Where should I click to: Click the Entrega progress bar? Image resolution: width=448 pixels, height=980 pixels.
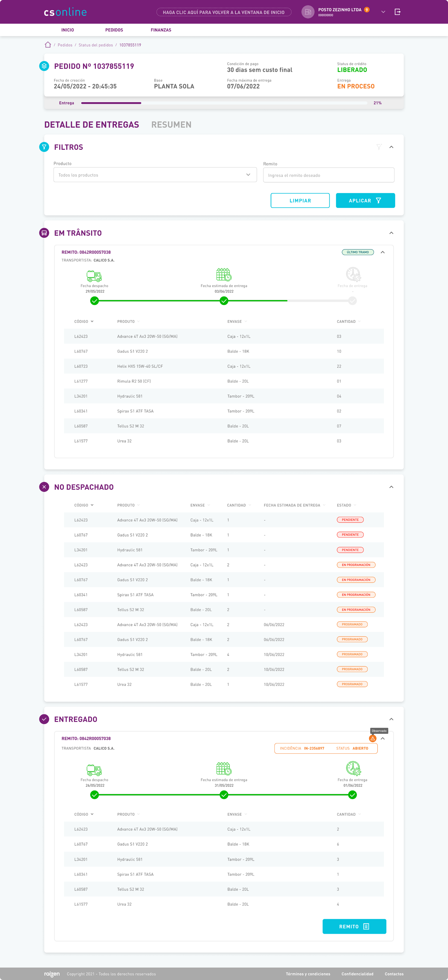pyautogui.click(x=224, y=103)
